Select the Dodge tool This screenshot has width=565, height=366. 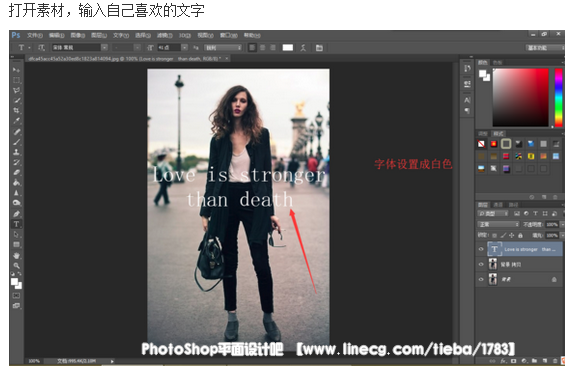pyautogui.click(x=16, y=203)
